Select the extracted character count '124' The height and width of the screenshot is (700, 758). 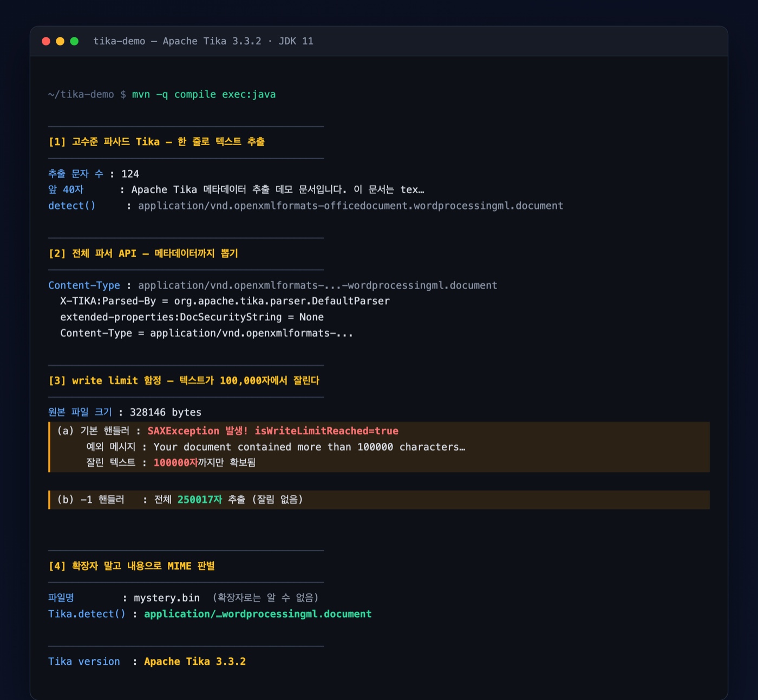130,174
